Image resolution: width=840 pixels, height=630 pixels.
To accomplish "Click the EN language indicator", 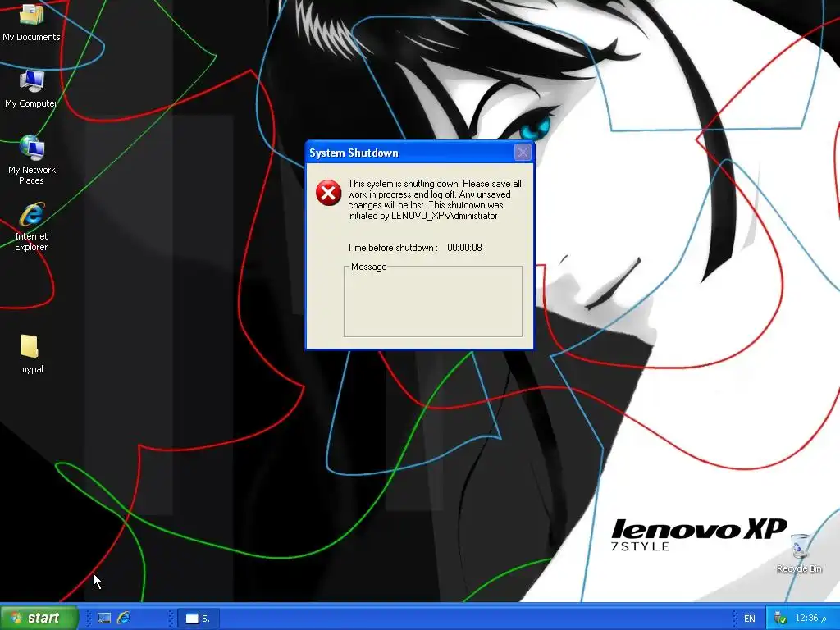I will coord(750,619).
